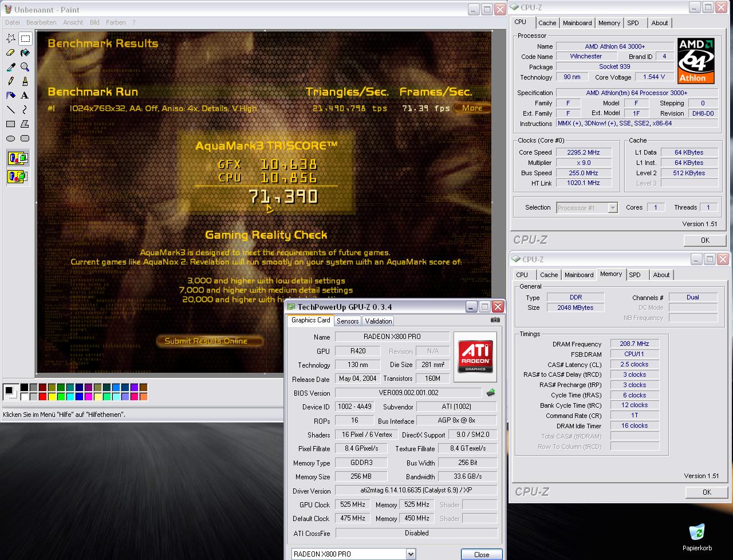The width and height of the screenshot is (733, 560).
Task: Click the Paint title bar app icon
Action: click(x=8, y=10)
